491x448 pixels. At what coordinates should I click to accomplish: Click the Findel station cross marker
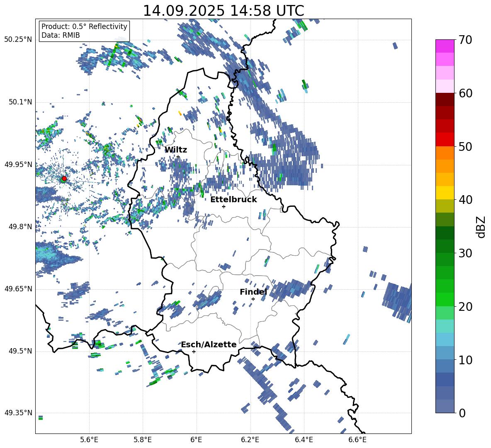click(x=253, y=299)
